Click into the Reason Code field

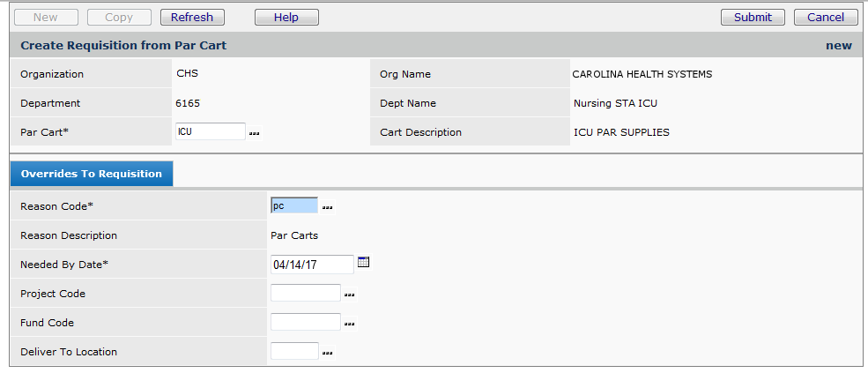coord(293,205)
